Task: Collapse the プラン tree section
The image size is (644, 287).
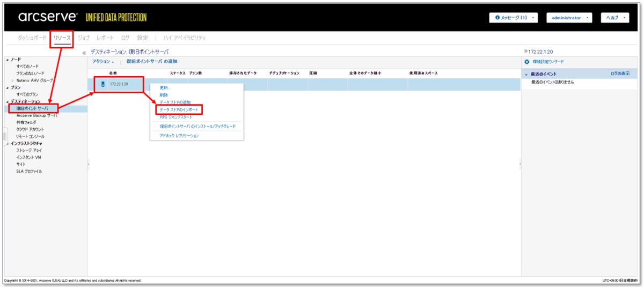Action: pos(8,87)
